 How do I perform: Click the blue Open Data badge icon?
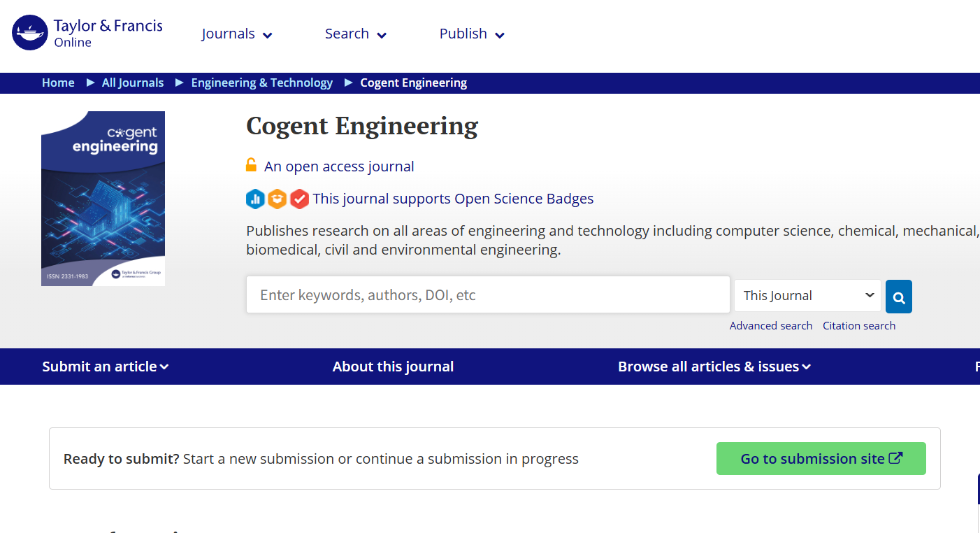point(255,199)
